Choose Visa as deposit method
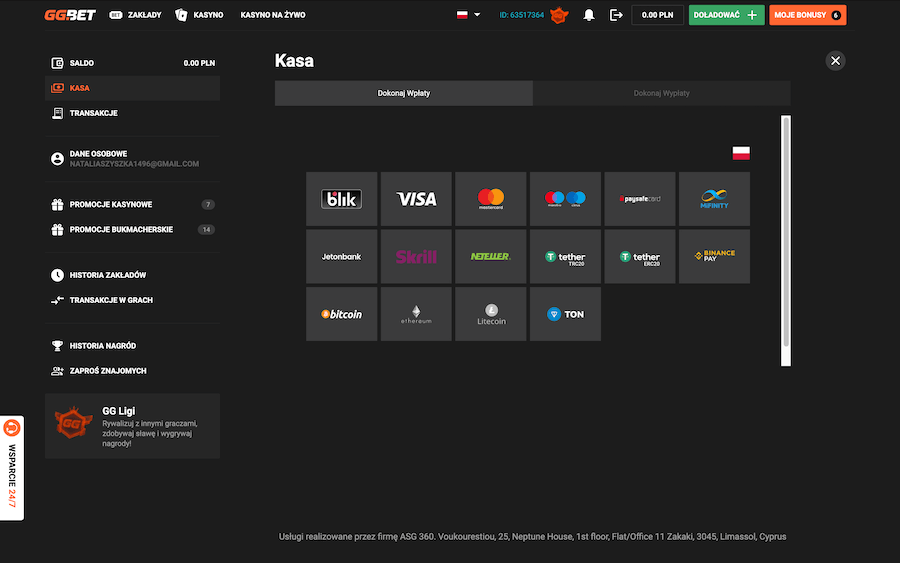This screenshot has height=563, width=900. 416,199
